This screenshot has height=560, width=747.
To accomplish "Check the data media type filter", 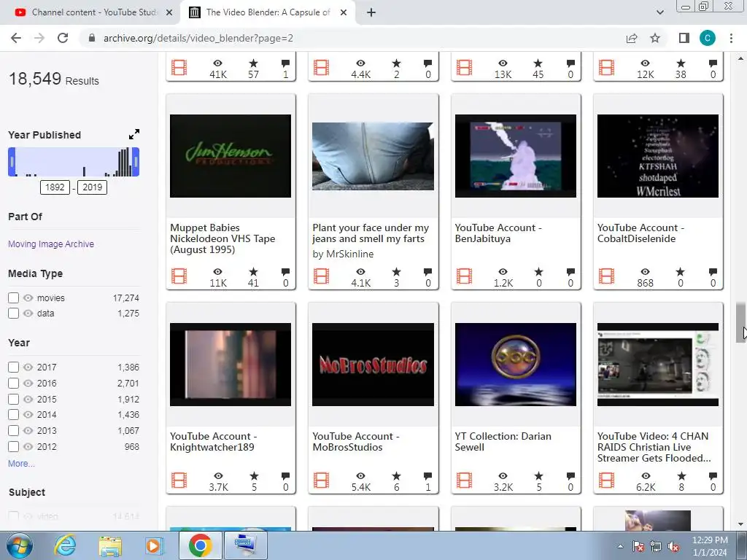I will tap(13, 313).
